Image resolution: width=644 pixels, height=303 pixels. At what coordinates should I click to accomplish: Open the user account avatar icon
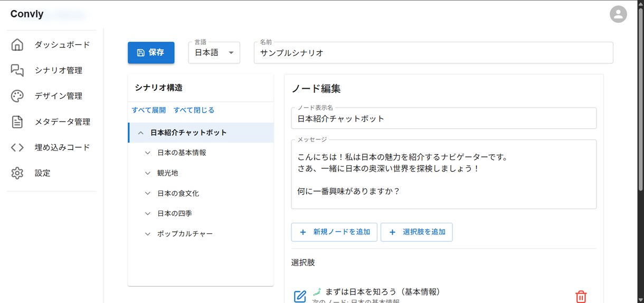(618, 14)
